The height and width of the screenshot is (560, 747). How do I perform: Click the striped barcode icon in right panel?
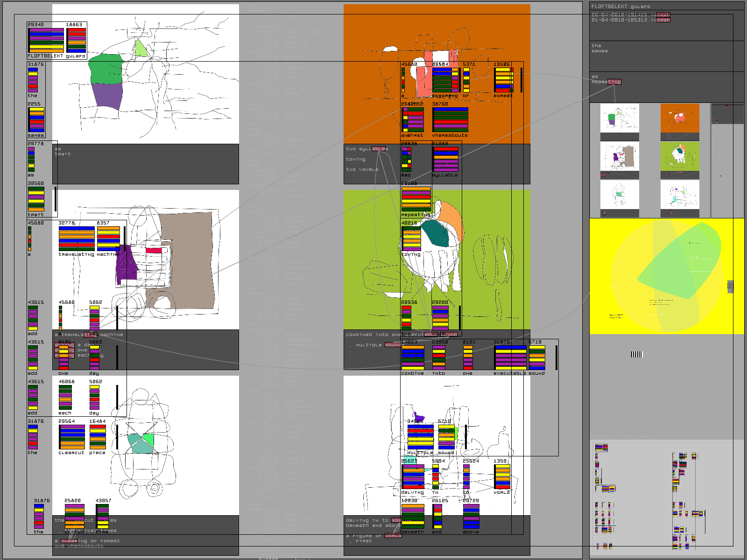coord(636,354)
